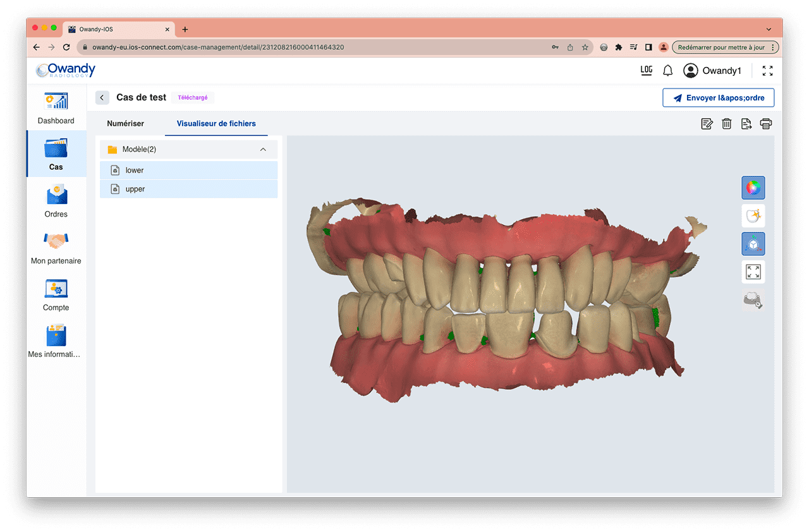Toggle the color texture display button
The width and height of the screenshot is (809, 532).
tap(753, 188)
